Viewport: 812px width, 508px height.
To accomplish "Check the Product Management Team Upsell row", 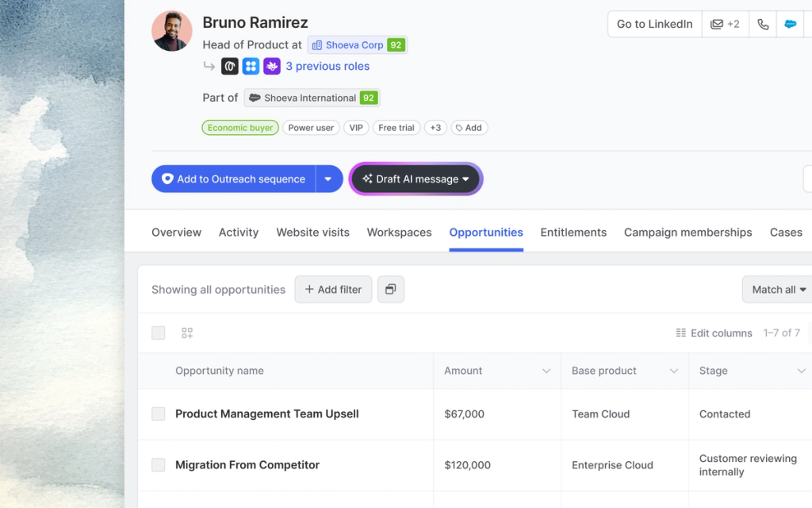I will [158, 414].
